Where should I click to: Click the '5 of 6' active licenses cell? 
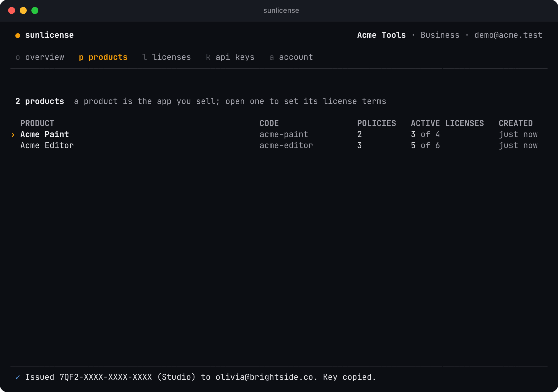click(425, 145)
